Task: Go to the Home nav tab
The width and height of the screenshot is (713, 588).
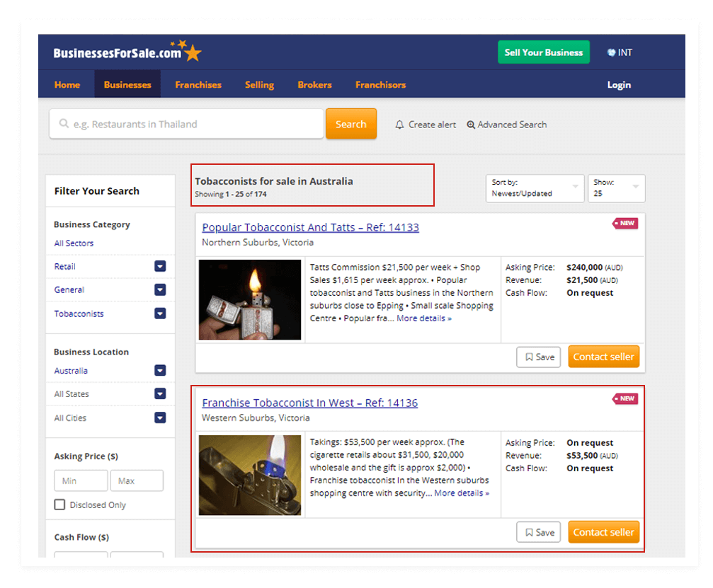Action: [67, 85]
